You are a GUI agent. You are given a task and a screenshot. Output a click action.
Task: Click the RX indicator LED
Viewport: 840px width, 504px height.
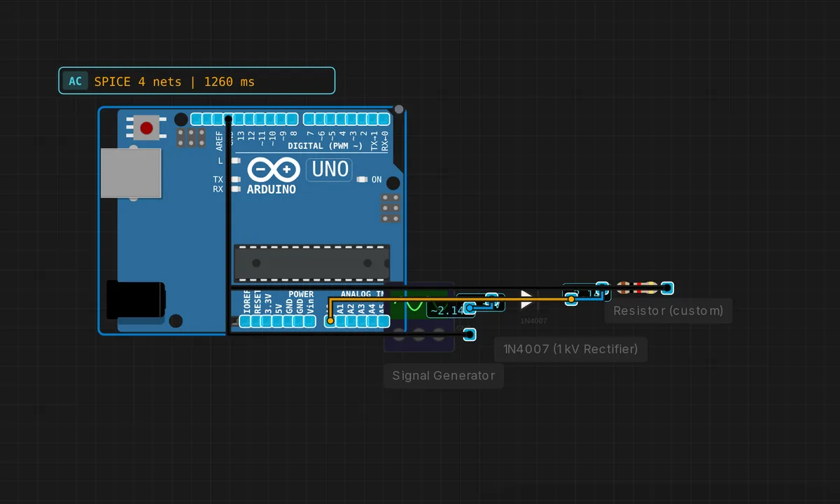235,189
